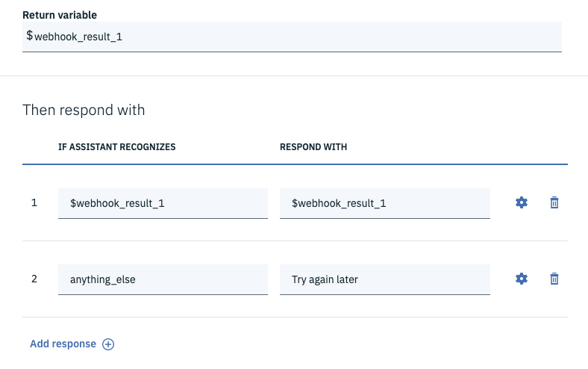
Task: Click the dollar sign prefix in Return variable
Action: [30, 36]
